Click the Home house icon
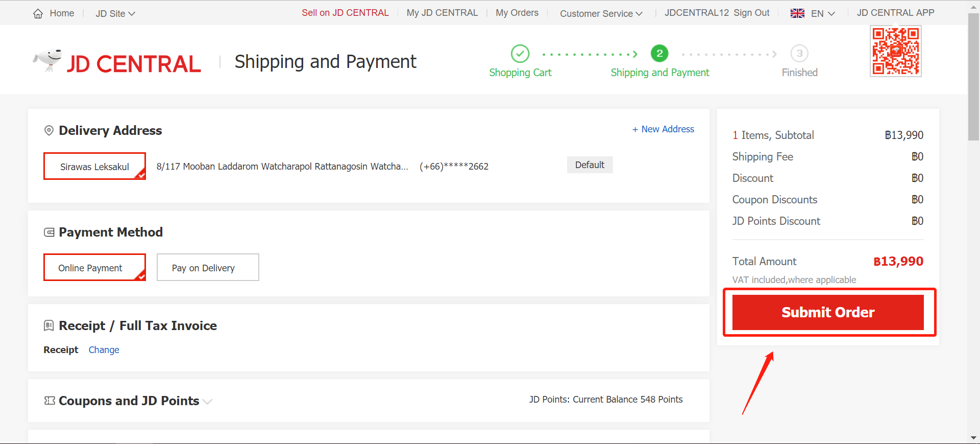 coord(38,14)
